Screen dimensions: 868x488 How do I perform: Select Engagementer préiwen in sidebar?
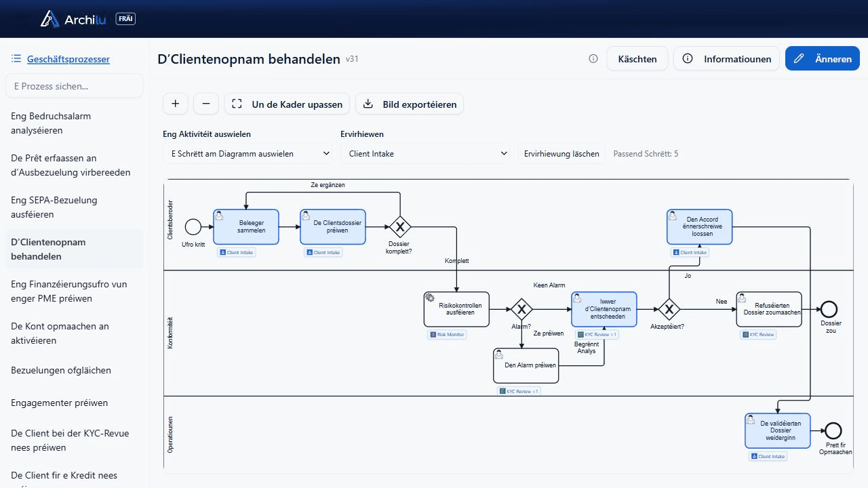[74, 403]
